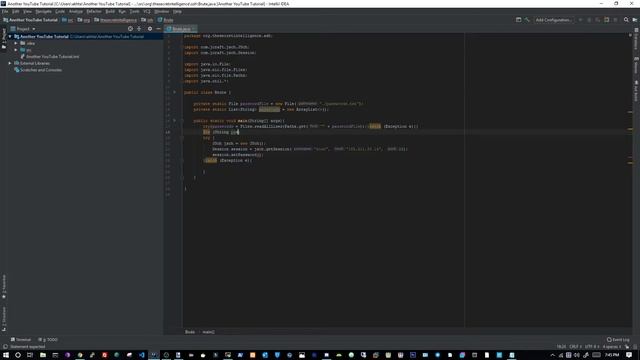Click the 'Brute' class breadcrumb in navigation bar
640x360 pixels.
click(165, 20)
